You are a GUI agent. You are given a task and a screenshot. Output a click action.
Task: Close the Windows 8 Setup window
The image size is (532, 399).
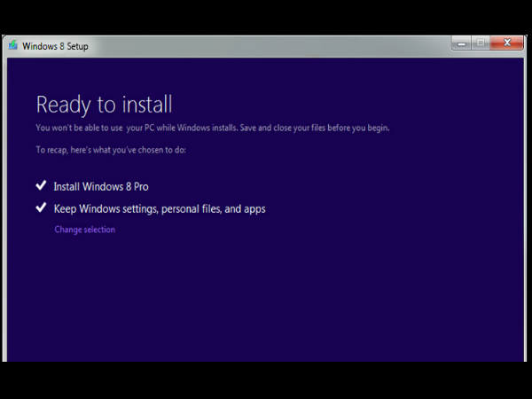506,43
